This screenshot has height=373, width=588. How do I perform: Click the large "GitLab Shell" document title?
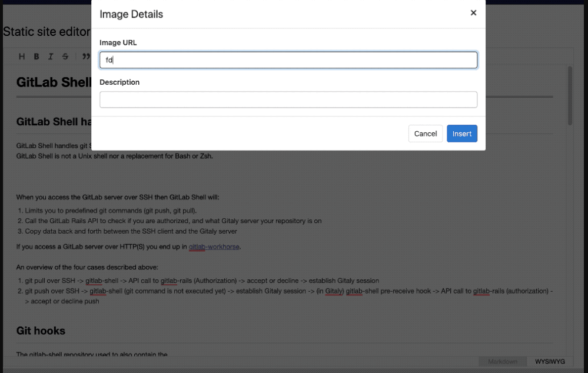tap(54, 82)
